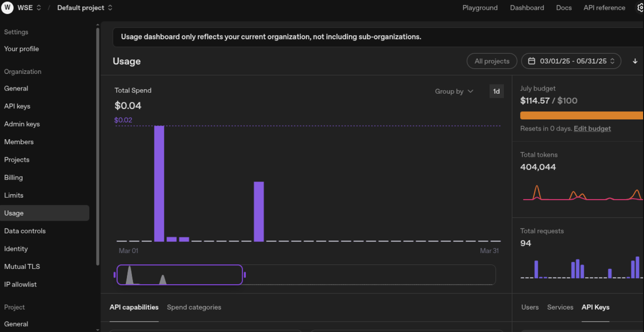
Task: Open the organization switcher next to WSE
Action: click(x=39, y=7)
